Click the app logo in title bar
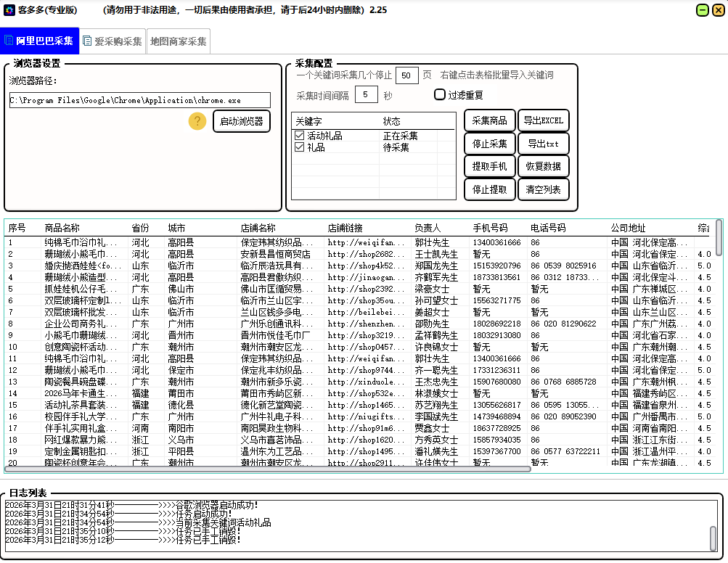Viewport: 728px width, 563px height. coord(9,10)
